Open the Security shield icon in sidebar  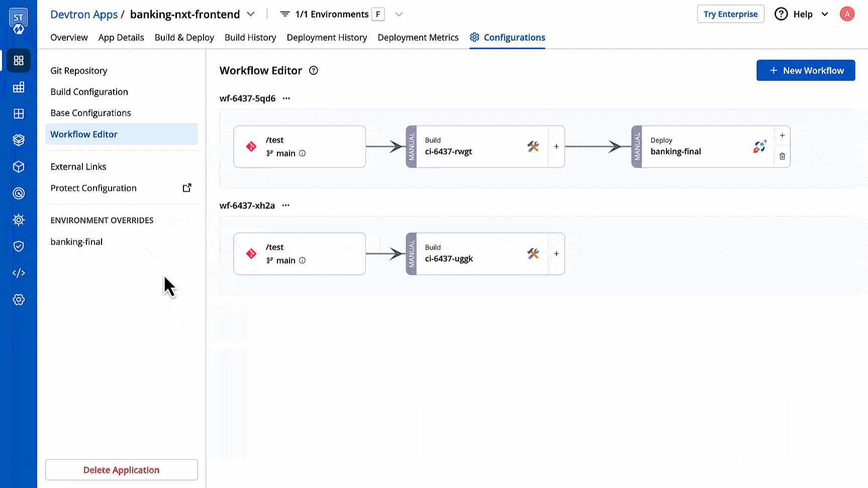[x=19, y=246]
